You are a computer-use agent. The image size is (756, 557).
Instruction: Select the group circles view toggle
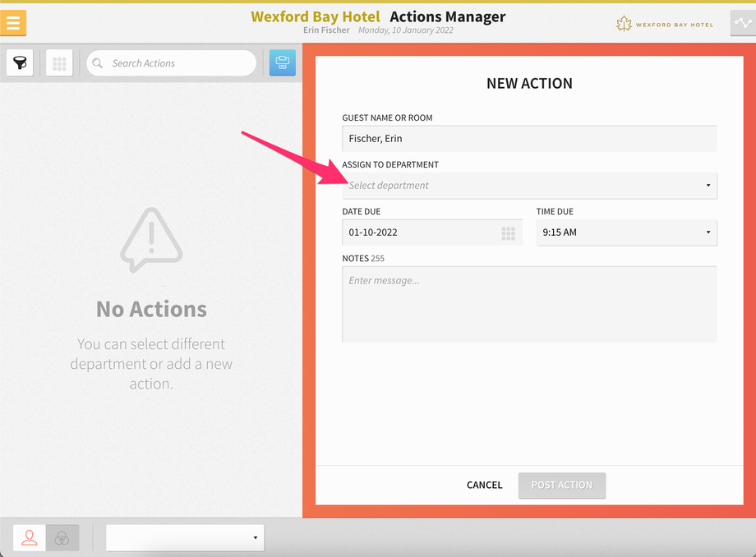62,538
